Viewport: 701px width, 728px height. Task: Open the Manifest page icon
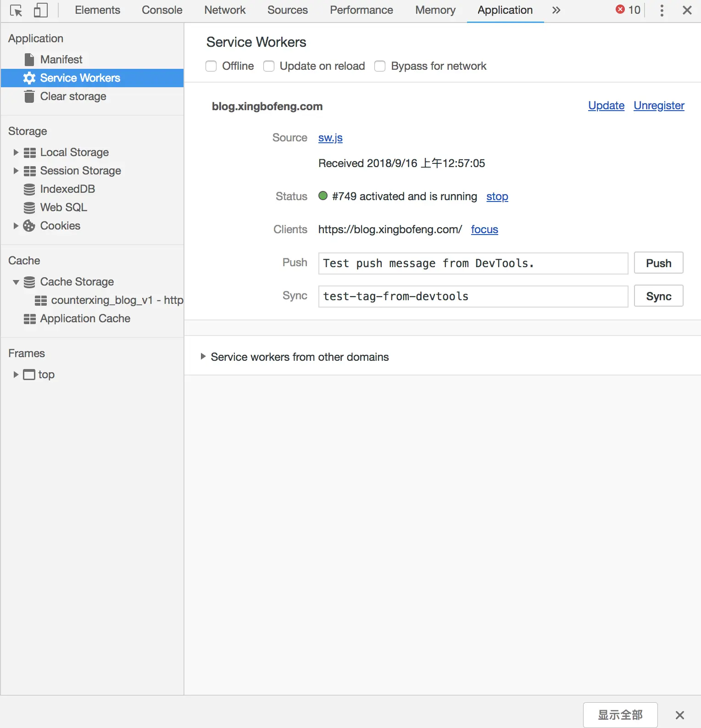pyautogui.click(x=29, y=60)
